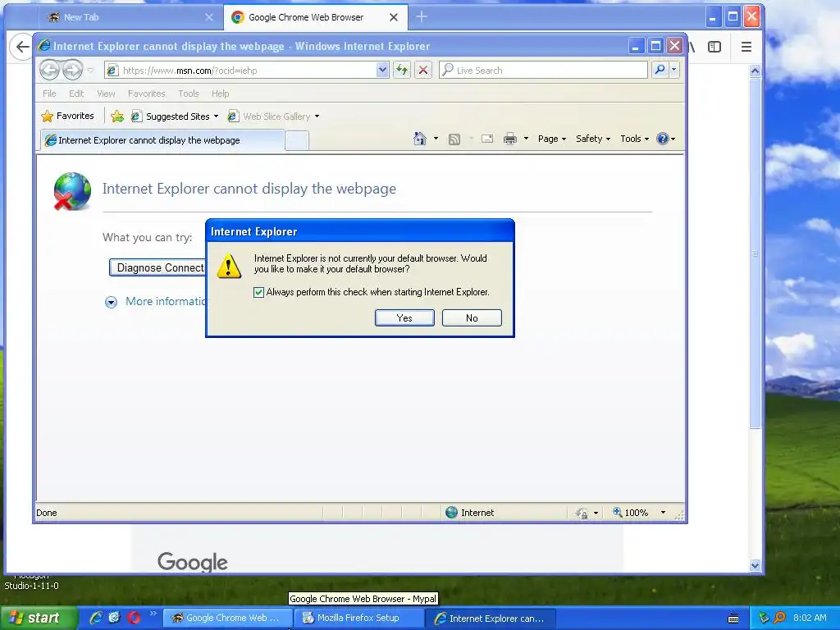Click the red X Stop loading icon

point(423,70)
